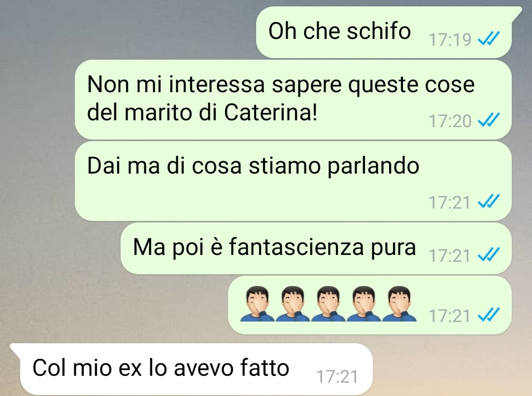
Task: Tap the double checkmark beside 17:20
Action: [x=489, y=120]
